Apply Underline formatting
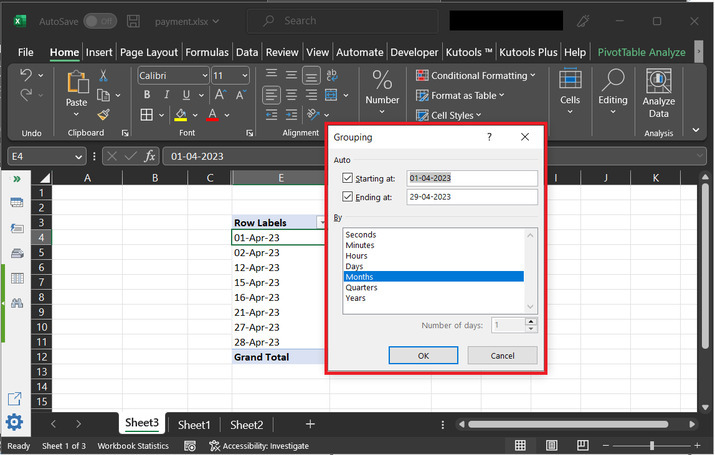 (x=186, y=95)
